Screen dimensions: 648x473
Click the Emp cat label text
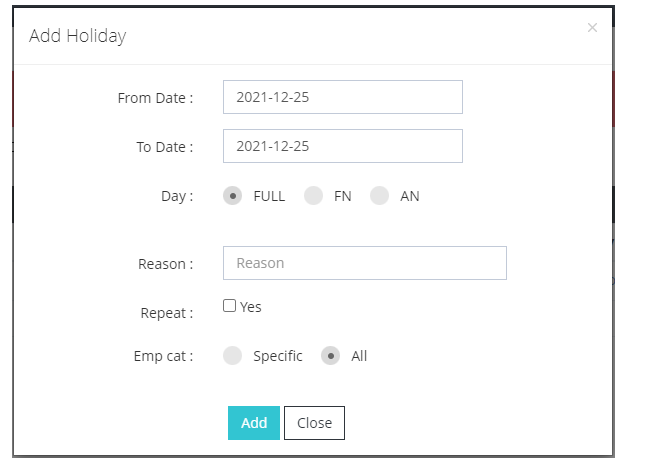click(163, 356)
